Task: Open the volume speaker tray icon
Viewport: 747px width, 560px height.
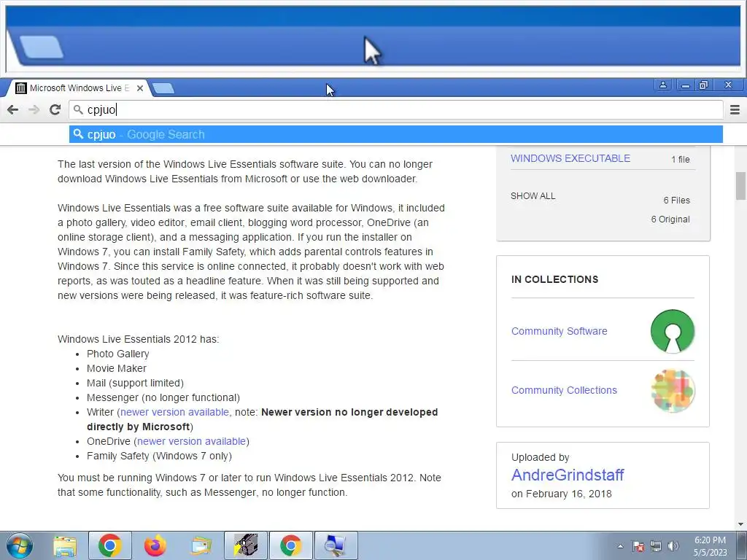Action: [673, 546]
